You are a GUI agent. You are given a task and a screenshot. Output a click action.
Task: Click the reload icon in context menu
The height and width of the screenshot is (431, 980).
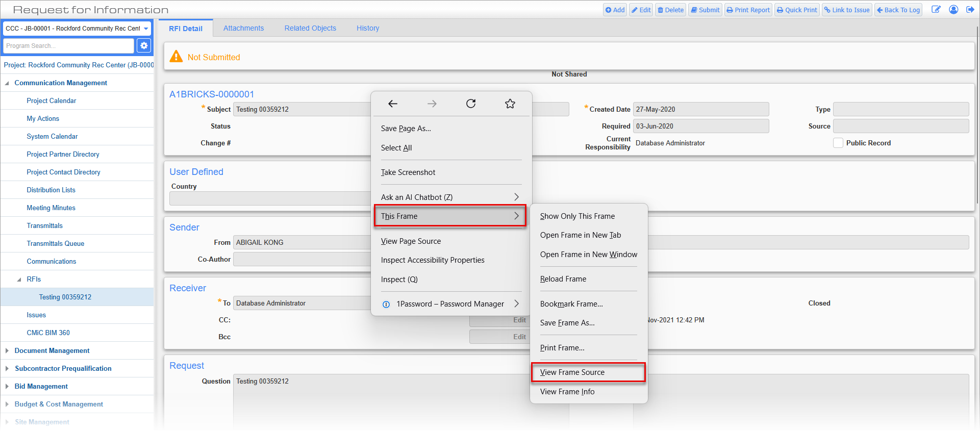[x=471, y=104]
